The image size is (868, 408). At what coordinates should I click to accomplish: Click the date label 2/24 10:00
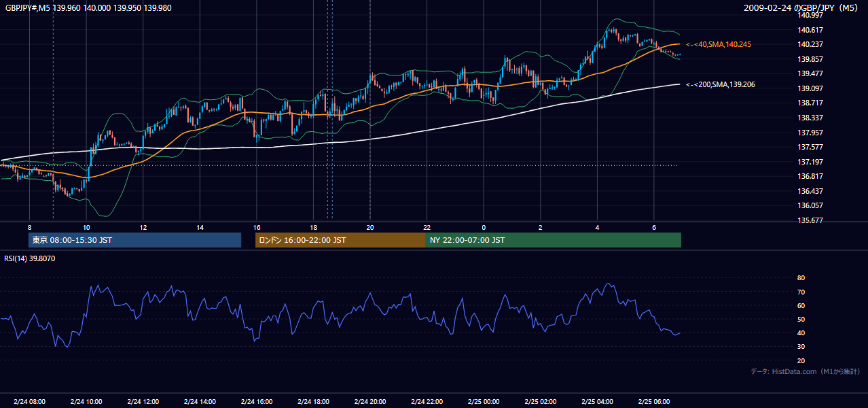click(86, 402)
